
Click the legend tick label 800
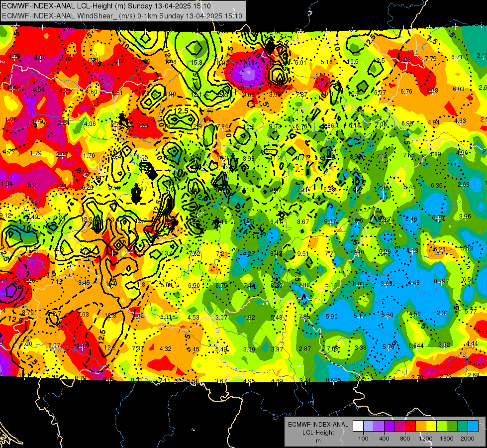(405, 439)
